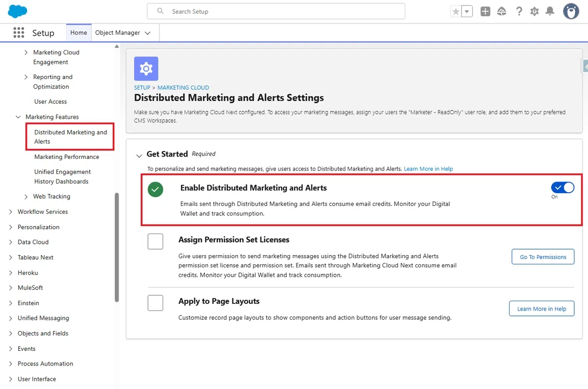Click the Enable Distributed Marketing and Alerts heading
The width and height of the screenshot is (588, 389).
coord(253,188)
